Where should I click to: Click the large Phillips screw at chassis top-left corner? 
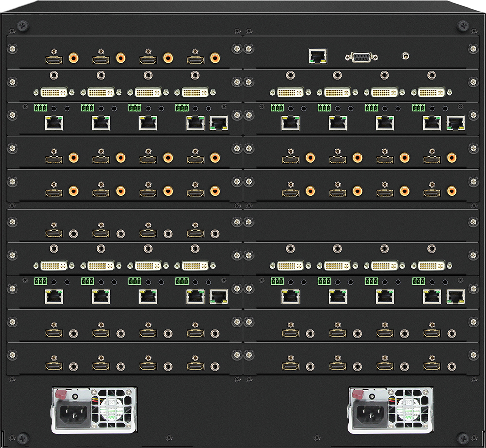23,25
